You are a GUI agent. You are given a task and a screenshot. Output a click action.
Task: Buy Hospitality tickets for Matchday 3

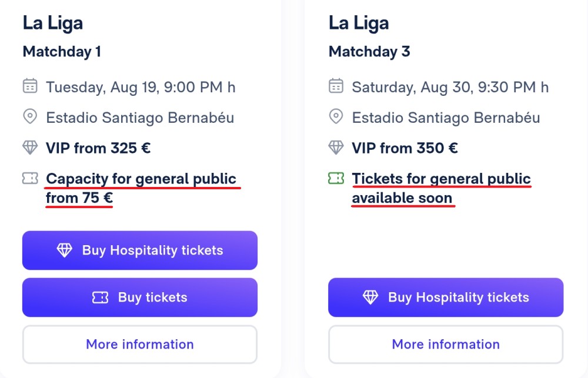click(x=446, y=297)
